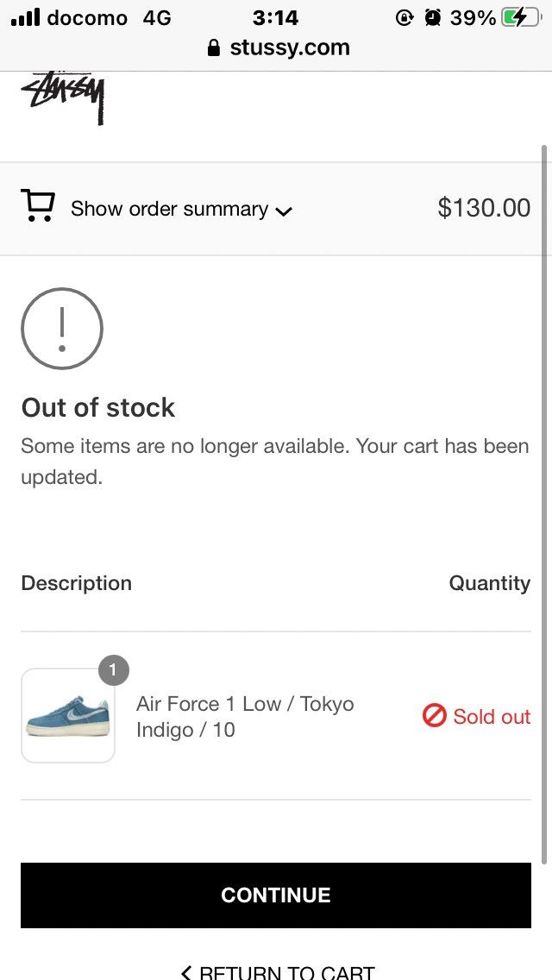The width and height of the screenshot is (552, 980).
Task: Click the page scrollbar on the right edge
Action: click(544, 500)
